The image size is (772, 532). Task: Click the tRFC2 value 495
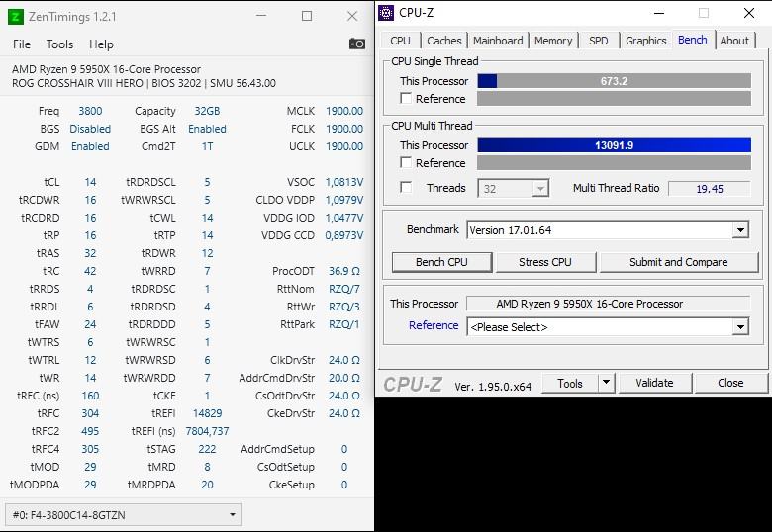click(x=90, y=431)
